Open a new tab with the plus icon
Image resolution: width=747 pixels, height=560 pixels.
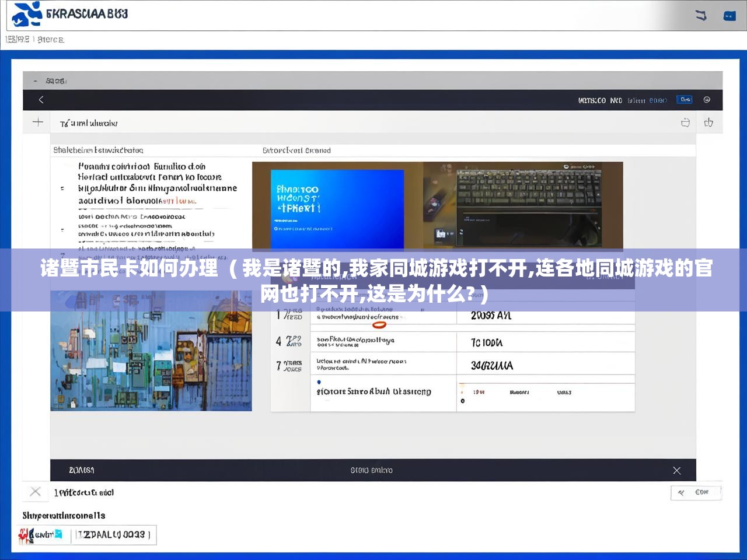click(x=37, y=122)
